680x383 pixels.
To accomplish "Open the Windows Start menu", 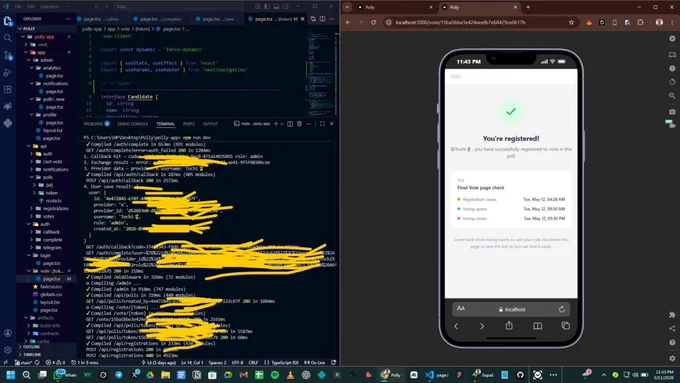I will tap(10, 375).
